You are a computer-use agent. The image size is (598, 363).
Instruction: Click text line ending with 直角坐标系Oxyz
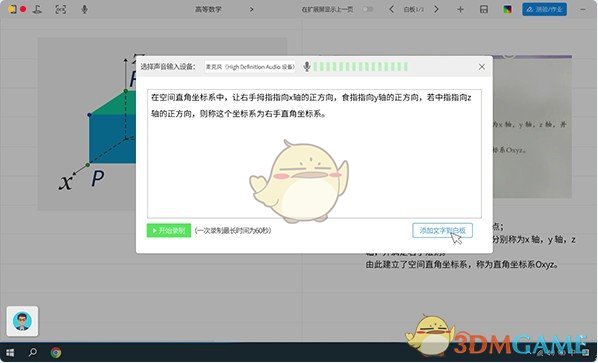462,264
